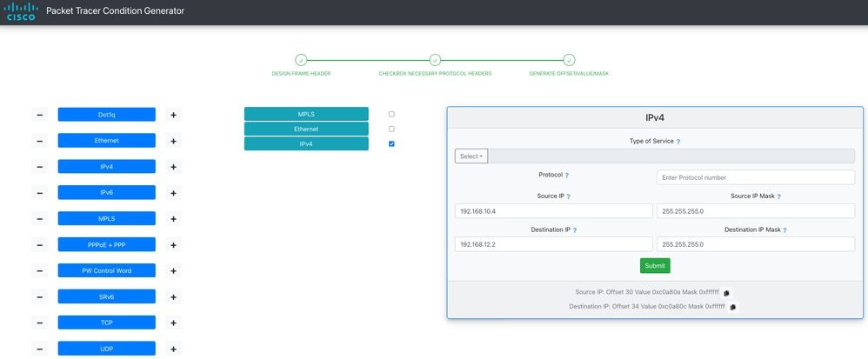The image size is (868, 359).
Task: Click minus beside PW Control Word
Action: click(x=40, y=271)
